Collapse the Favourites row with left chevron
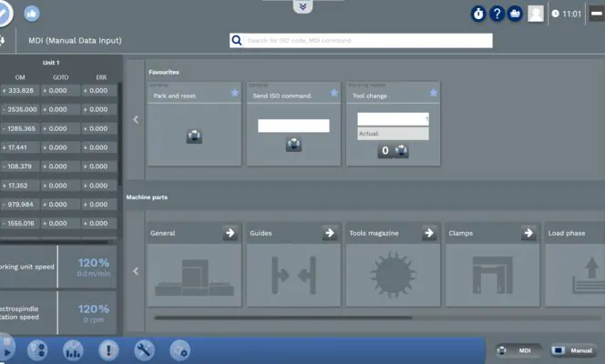 (x=136, y=119)
